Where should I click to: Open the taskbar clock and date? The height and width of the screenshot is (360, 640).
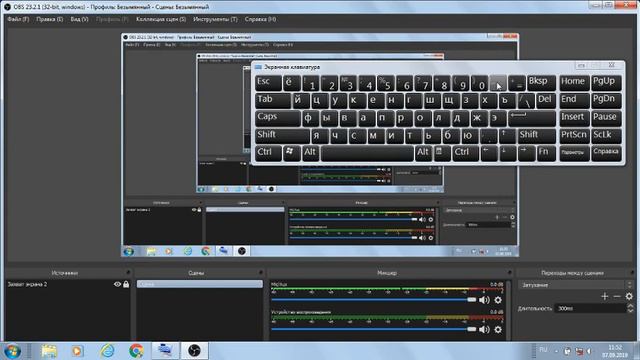point(615,351)
